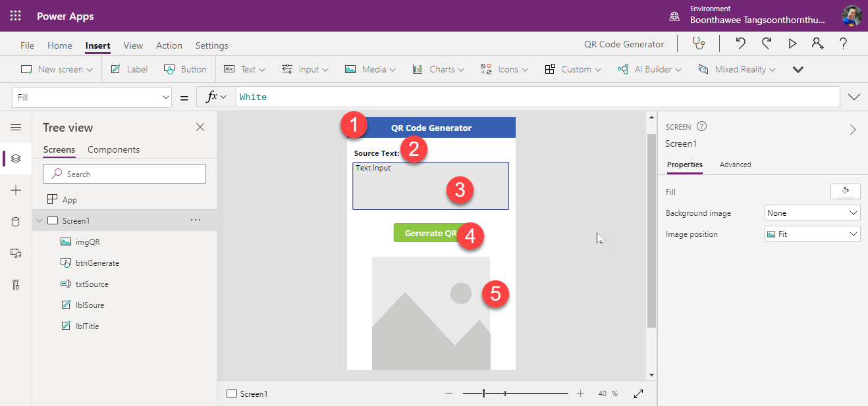Redo the last action

pyautogui.click(x=767, y=44)
